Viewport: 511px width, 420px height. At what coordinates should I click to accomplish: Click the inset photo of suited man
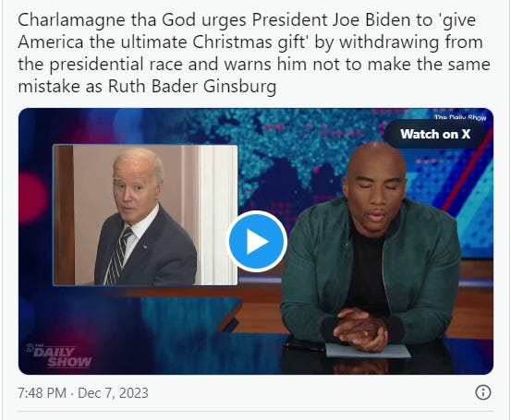145,215
